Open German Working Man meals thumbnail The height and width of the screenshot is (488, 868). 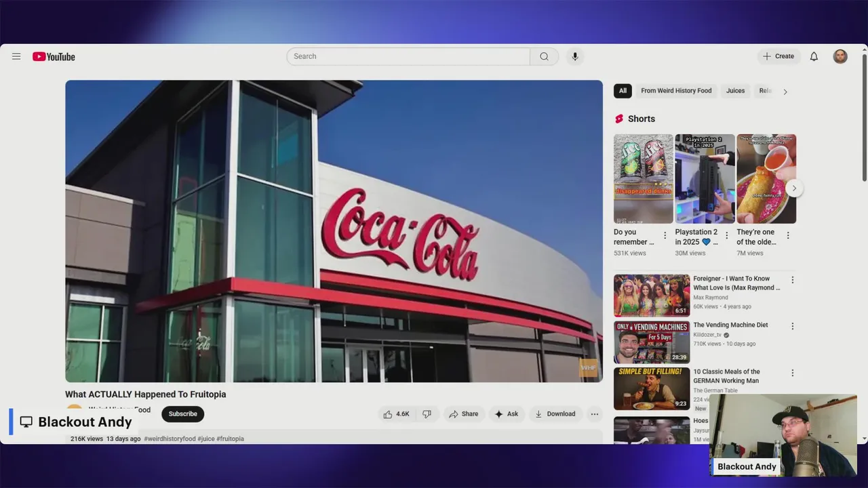coord(652,389)
